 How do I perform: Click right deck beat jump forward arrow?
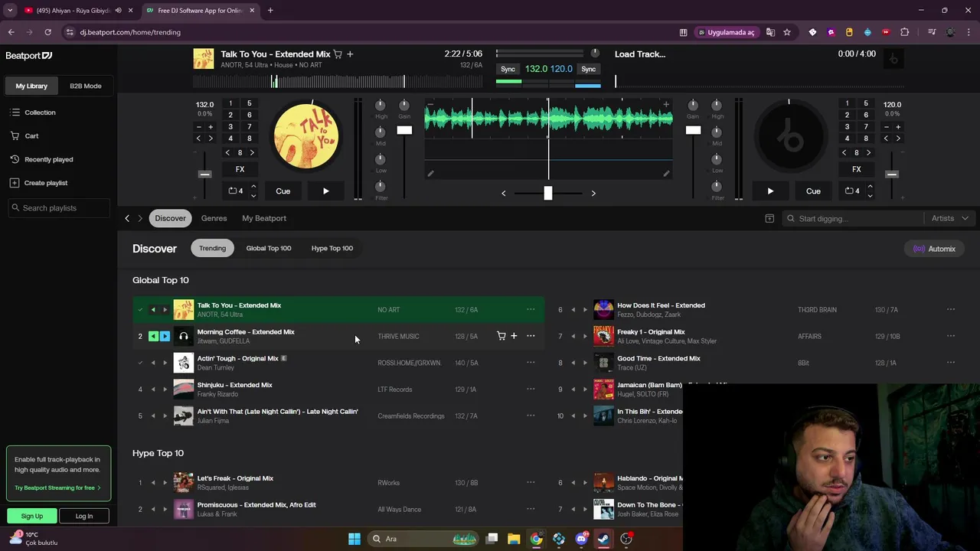[x=868, y=152]
